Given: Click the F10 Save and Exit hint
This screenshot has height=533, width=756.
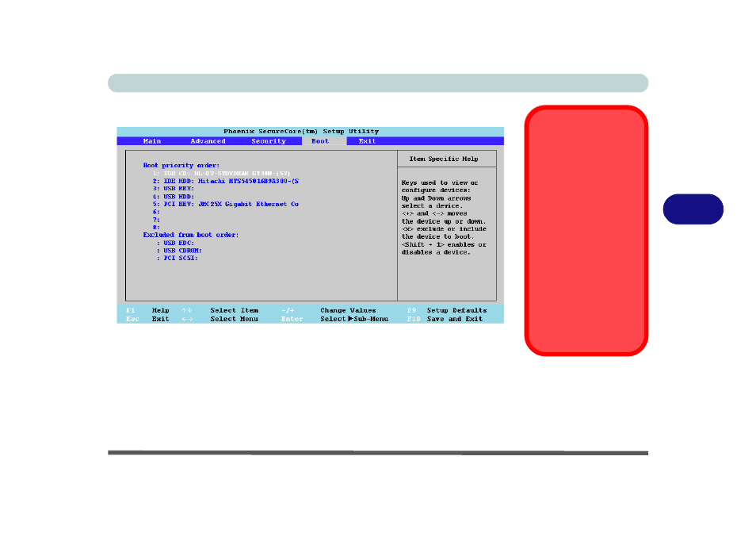Looking at the screenshot, I should click(x=445, y=320).
